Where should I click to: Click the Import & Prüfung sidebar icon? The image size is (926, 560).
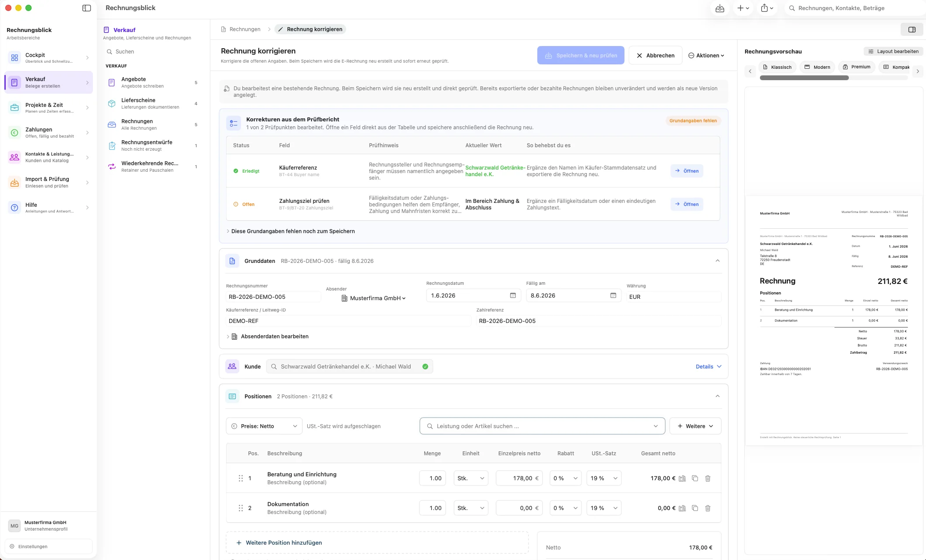(14, 183)
